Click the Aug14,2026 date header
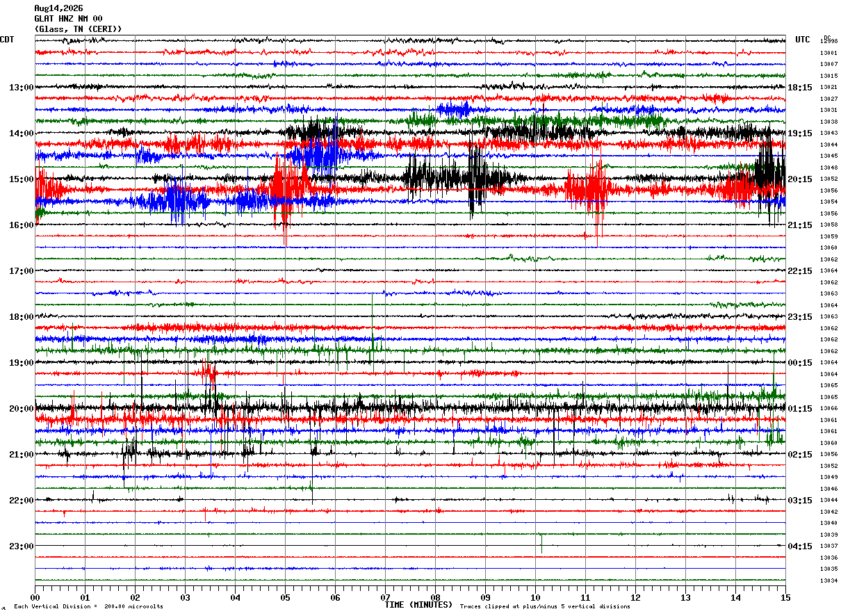 pos(58,8)
